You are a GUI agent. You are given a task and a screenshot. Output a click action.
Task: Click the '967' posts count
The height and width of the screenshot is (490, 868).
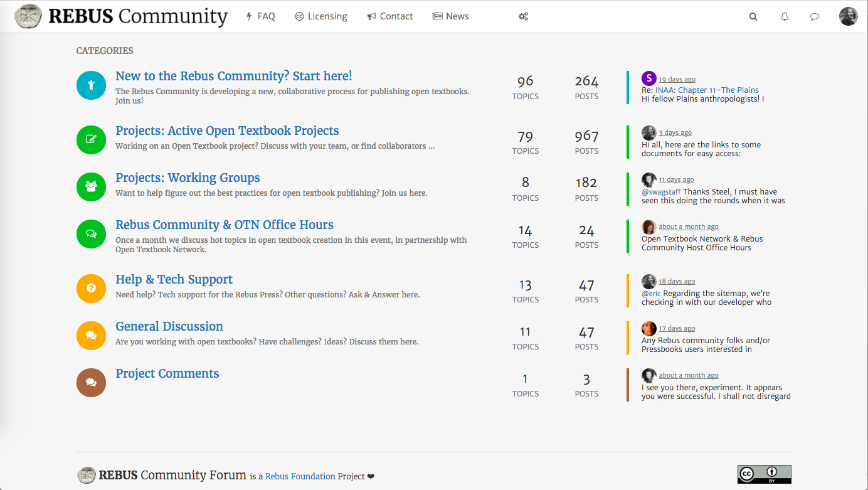586,136
